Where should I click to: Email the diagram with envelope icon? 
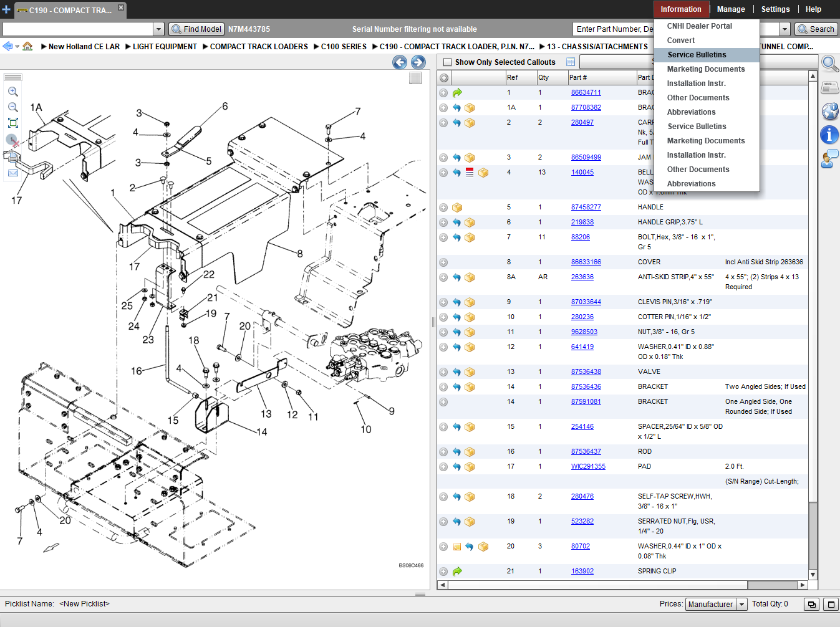pyautogui.click(x=12, y=173)
